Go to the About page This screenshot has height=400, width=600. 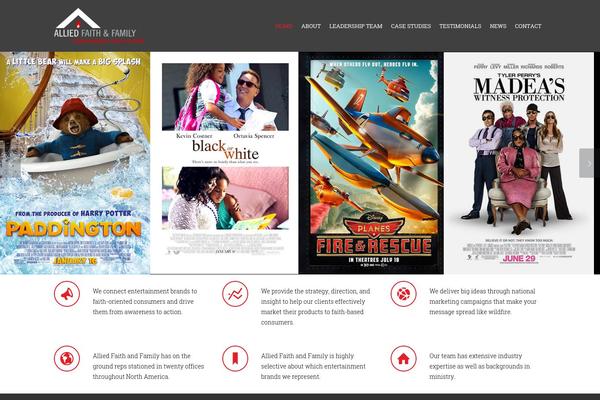point(311,26)
